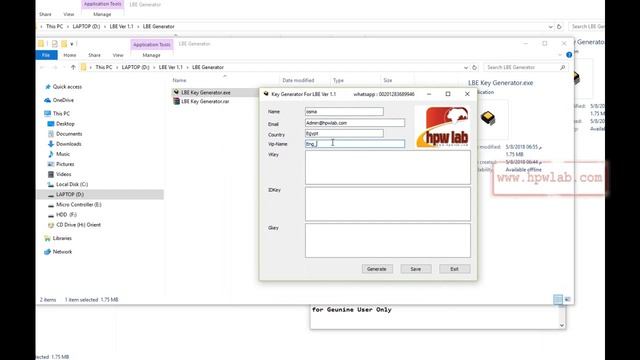This screenshot has height=360, width=640.
Task: Open Libraries in navigation pane
Action: [x=62, y=238]
